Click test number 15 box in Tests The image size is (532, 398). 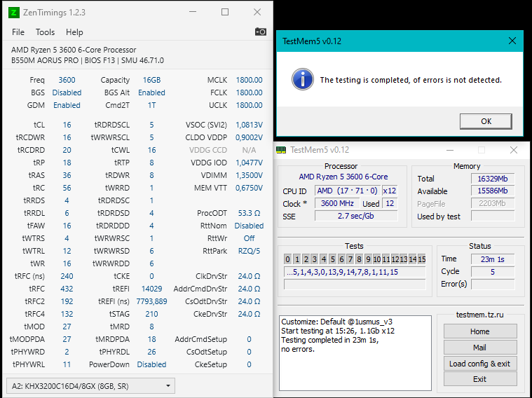click(x=422, y=259)
